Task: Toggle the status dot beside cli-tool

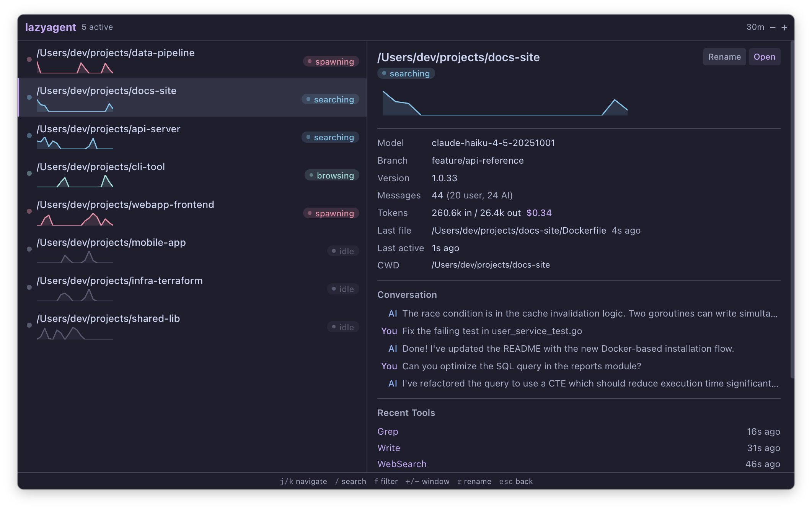Action: (29, 173)
